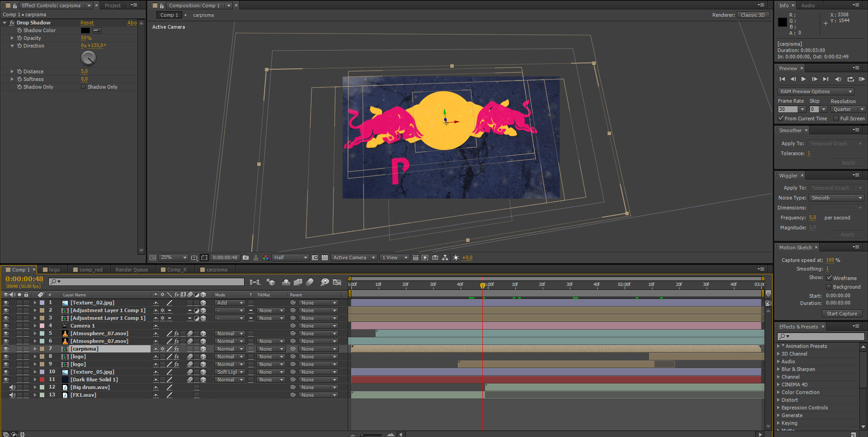Collapse the Drop Shadow effect

pos(5,23)
